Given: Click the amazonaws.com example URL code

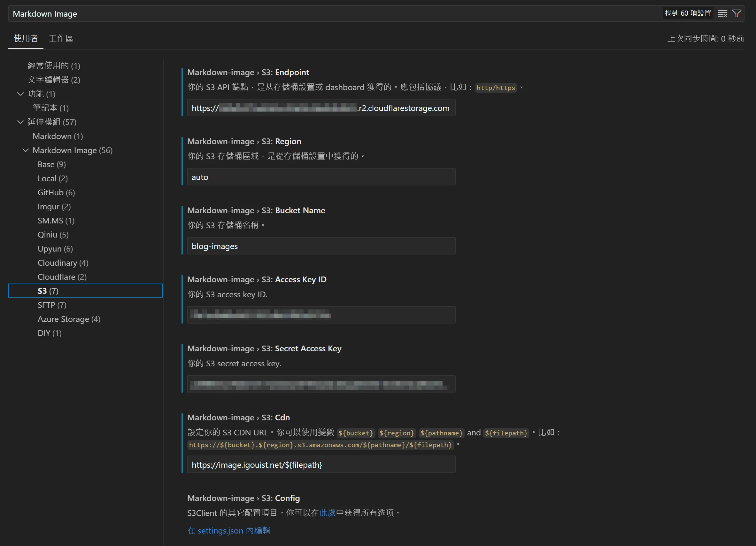Looking at the screenshot, I should pos(320,445).
